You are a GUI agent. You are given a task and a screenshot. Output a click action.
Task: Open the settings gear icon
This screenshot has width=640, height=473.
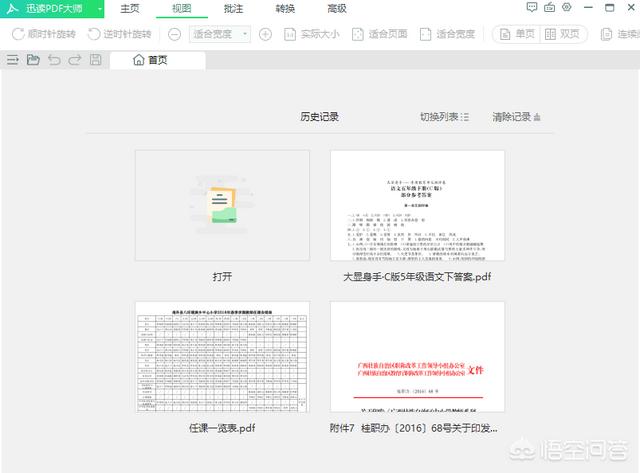[x=567, y=7]
